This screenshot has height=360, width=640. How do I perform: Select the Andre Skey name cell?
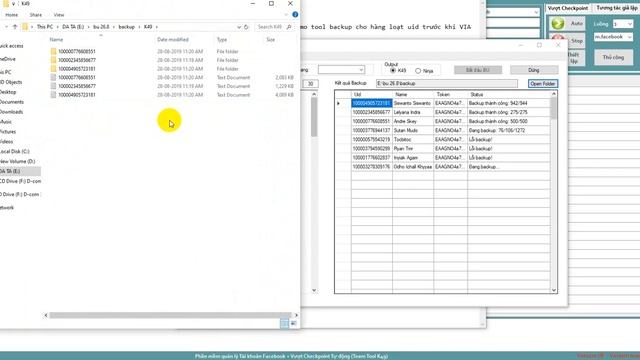click(413, 121)
